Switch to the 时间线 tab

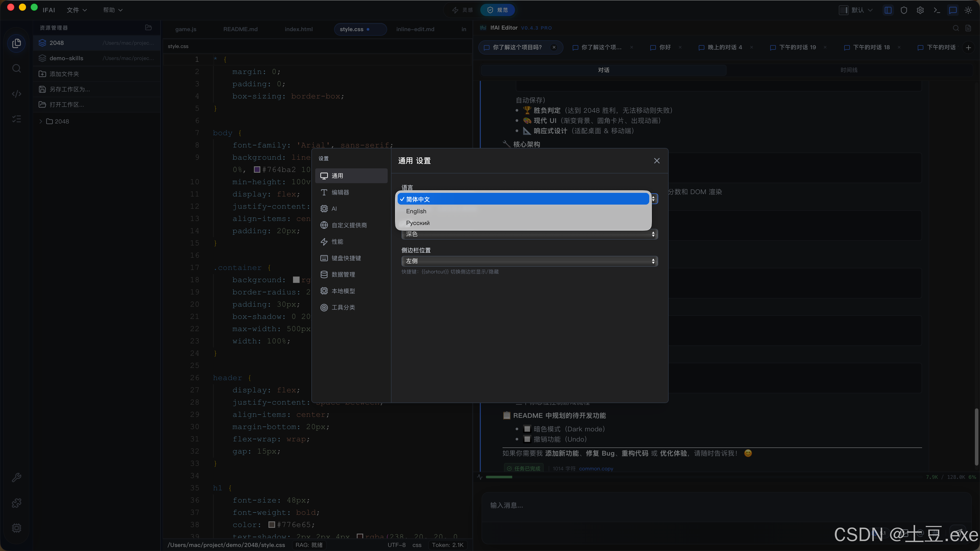coord(849,70)
